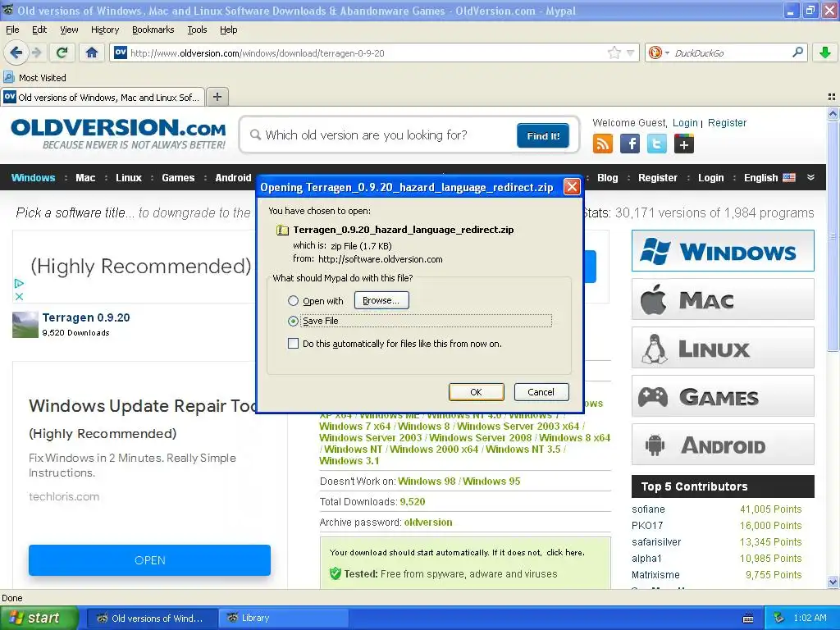Select the Old versions of Windows browser tab
This screenshot has width=840, height=630.
tap(103, 97)
